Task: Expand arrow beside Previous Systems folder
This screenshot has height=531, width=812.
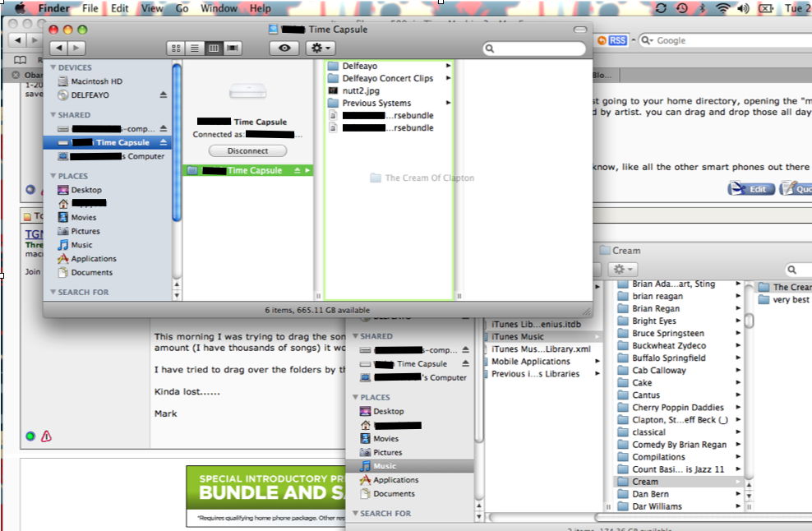Action: coord(448,103)
